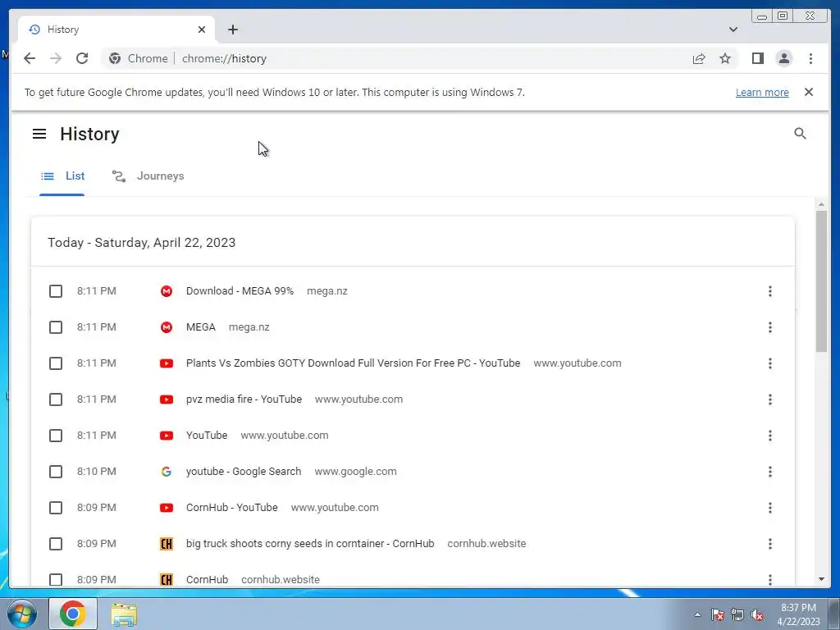
Task: Click the scrollbar up arrow
Action: [821, 204]
